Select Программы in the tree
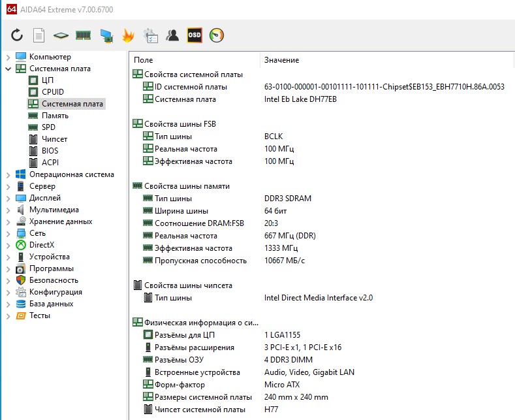 pyautogui.click(x=52, y=268)
